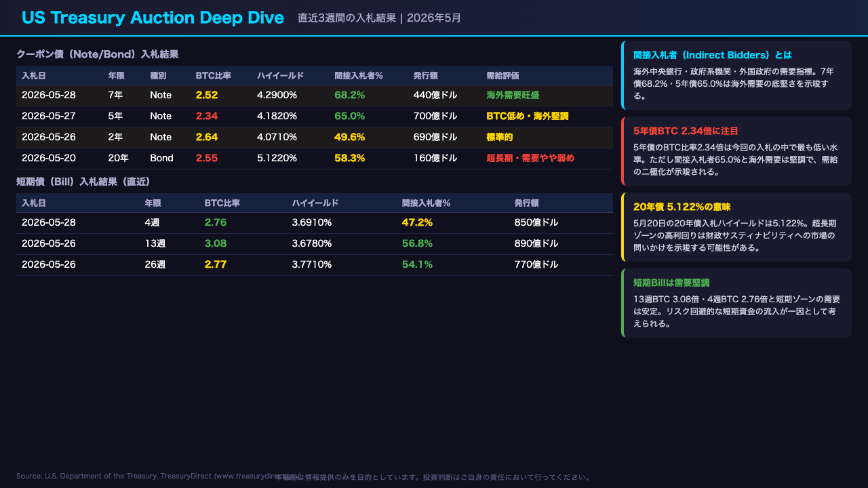Image resolution: width=868 pixels, height=488 pixels.
Task: Click the 標準的 evaluation
Action: coord(500,137)
